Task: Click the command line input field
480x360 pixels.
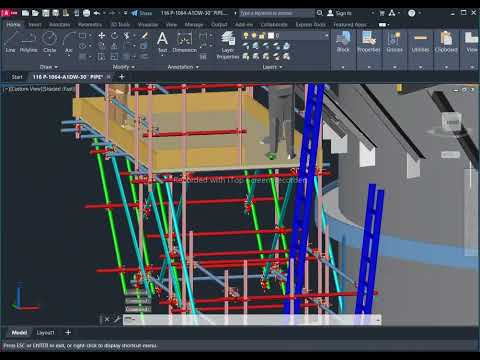Action: (x=252, y=320)
